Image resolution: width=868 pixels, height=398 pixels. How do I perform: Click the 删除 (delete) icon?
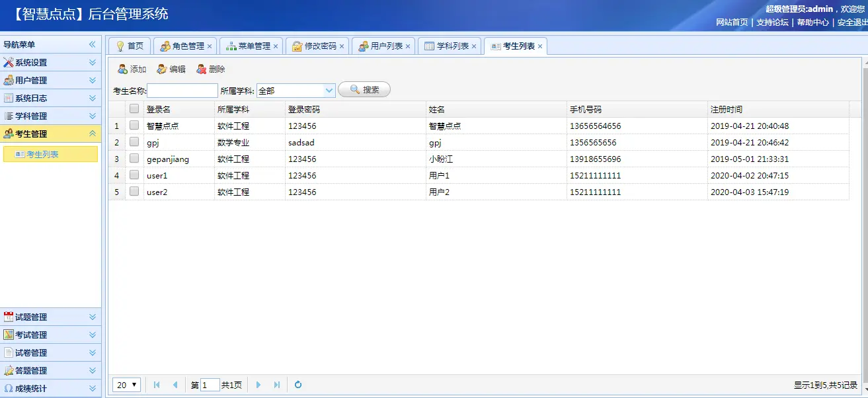(202, 69)
